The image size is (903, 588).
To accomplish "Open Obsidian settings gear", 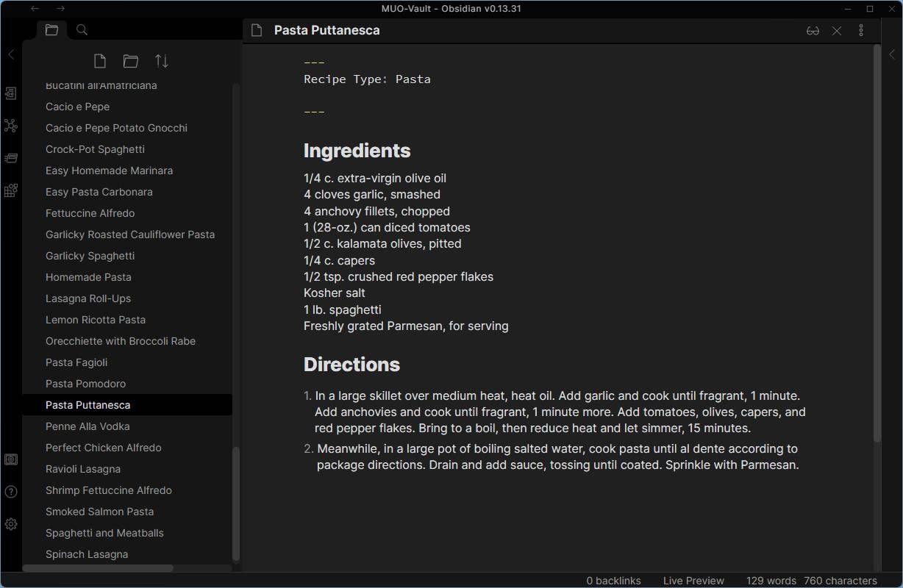I will click(10, 524).
